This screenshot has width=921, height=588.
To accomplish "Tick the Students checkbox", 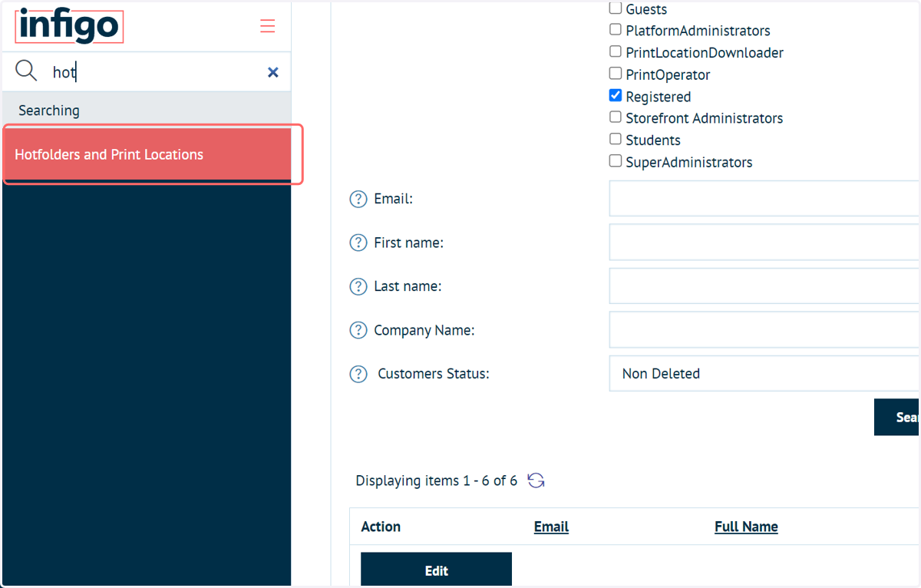I will (x=616, y=139).
